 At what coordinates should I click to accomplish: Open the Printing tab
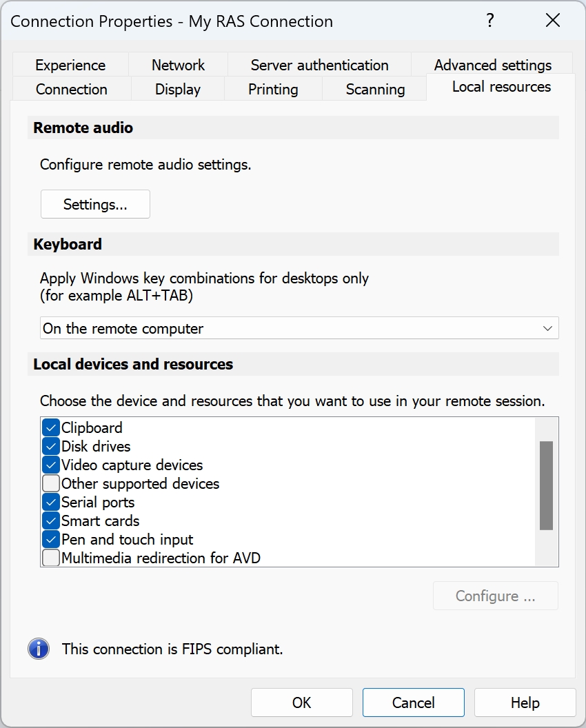tap(273, 90)
